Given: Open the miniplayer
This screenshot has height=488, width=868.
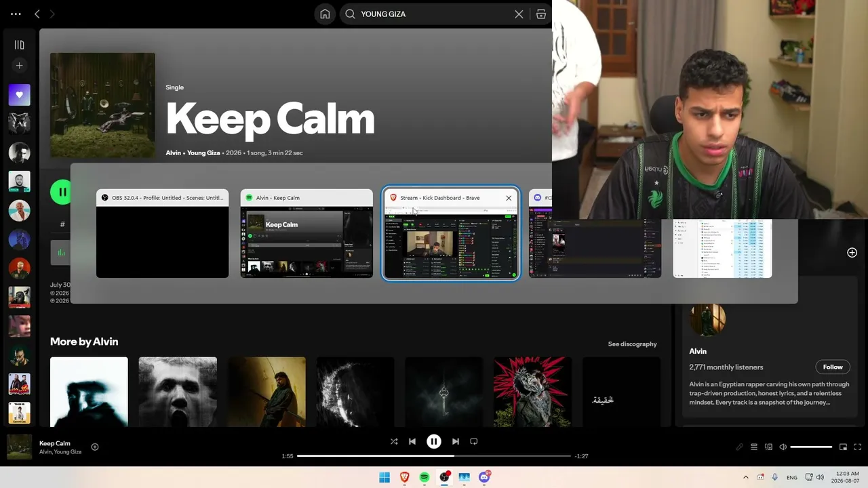Looking at the screenshot, I should point(843,447).
